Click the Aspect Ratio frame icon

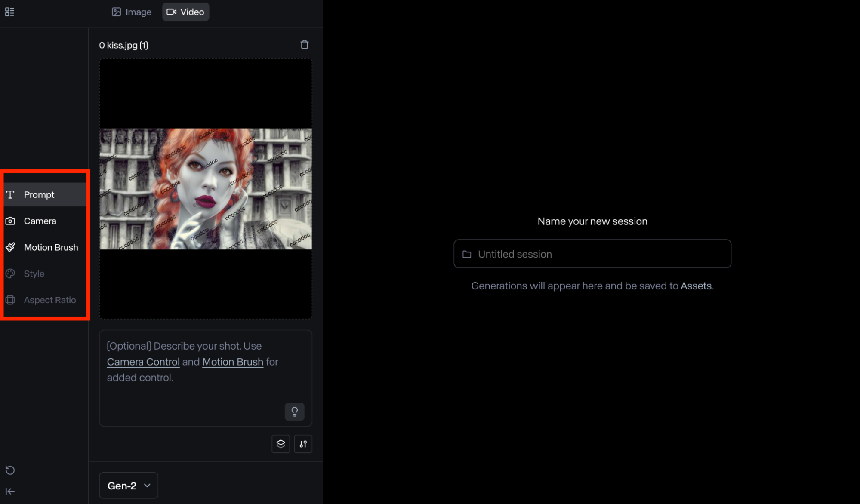pos(10,300)
